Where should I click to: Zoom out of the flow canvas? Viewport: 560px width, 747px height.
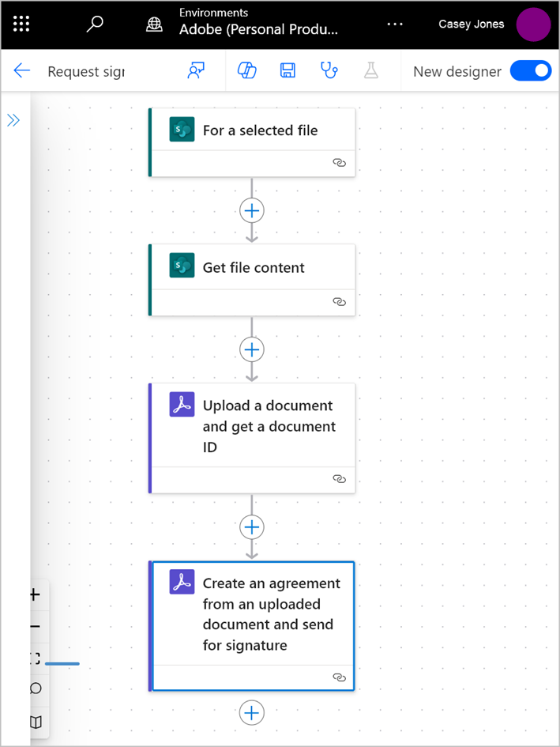(34, 626)
